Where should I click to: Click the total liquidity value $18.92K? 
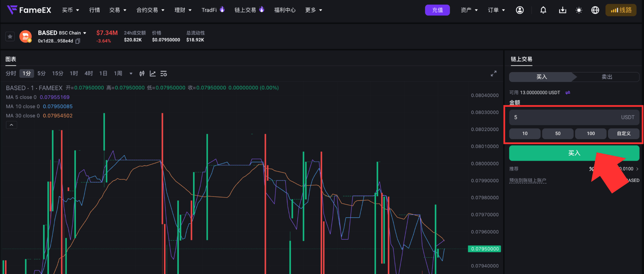195,40
